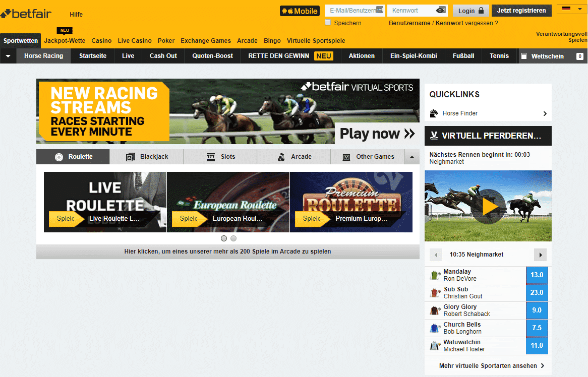Open the Live Casino menu item
This screenshot has height=377, width=588.
pos(135,41)
